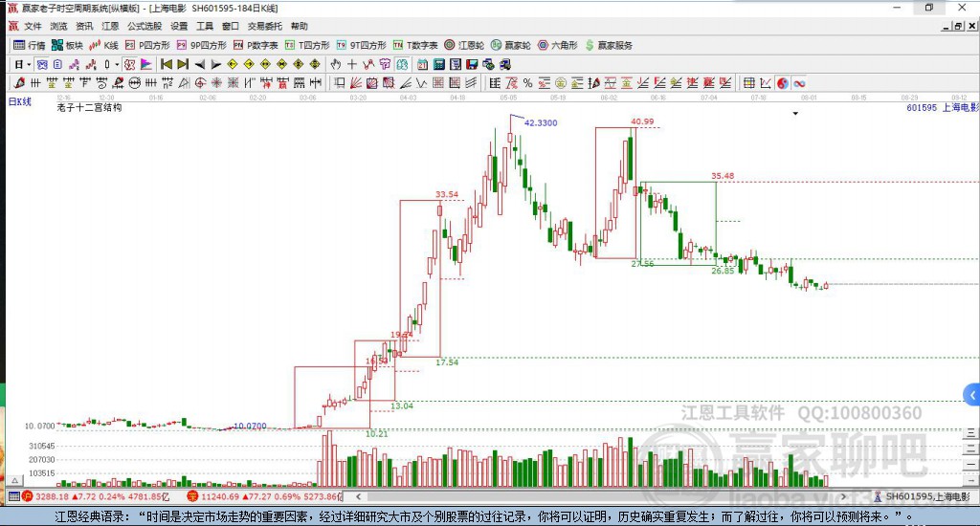Open the 江恩轮 Gann wheel tool
This screenshot has width=980, height=526.
[x=464, y=45]
